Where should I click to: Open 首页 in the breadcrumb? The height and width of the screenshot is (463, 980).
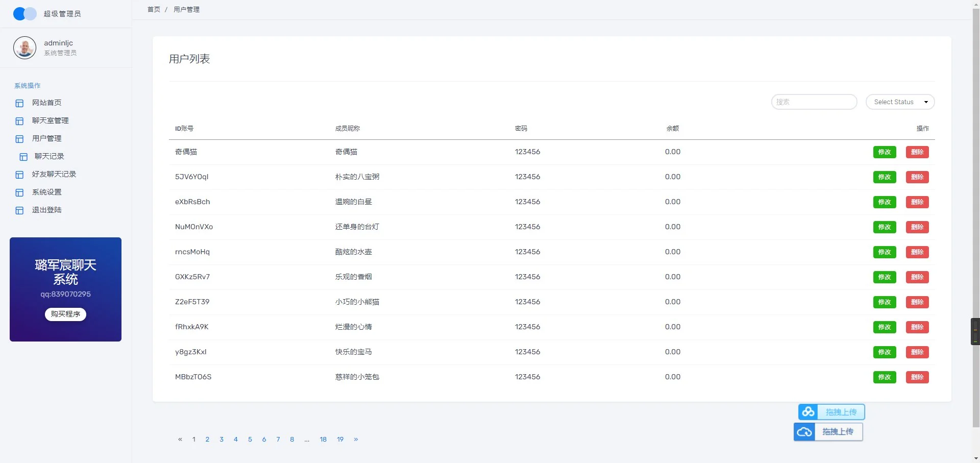(154, 10)
